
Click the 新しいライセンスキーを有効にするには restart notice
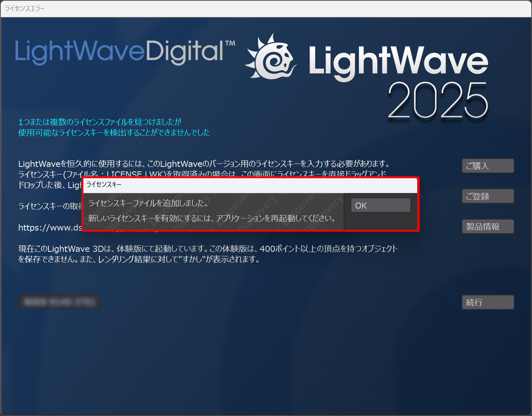212,218
